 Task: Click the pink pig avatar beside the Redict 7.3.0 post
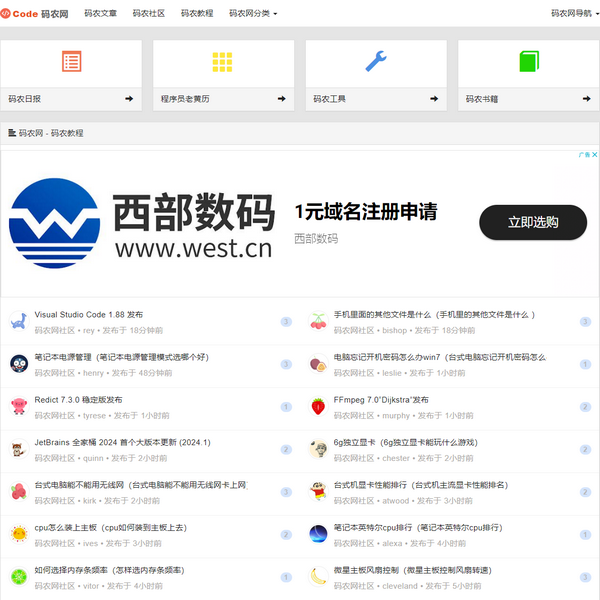click(18, 406)
